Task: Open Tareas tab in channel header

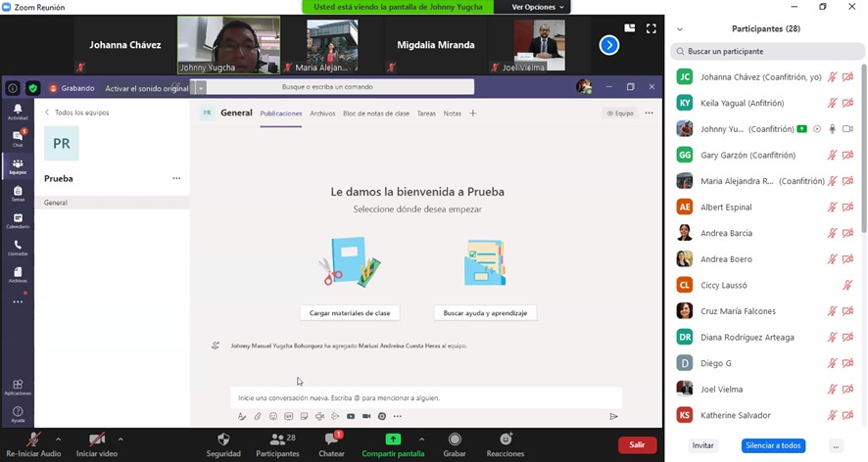Action: pos(426,114)
